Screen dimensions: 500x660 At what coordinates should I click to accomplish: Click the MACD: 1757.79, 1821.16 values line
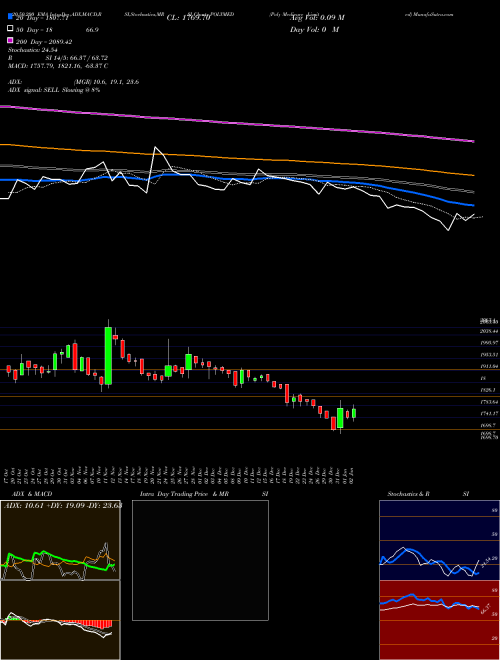58,66
